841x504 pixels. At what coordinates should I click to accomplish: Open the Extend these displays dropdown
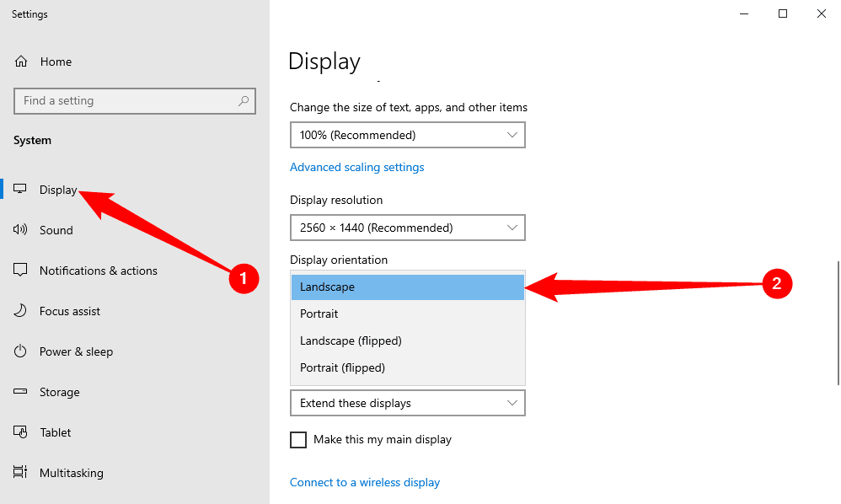tap(407, 403)
